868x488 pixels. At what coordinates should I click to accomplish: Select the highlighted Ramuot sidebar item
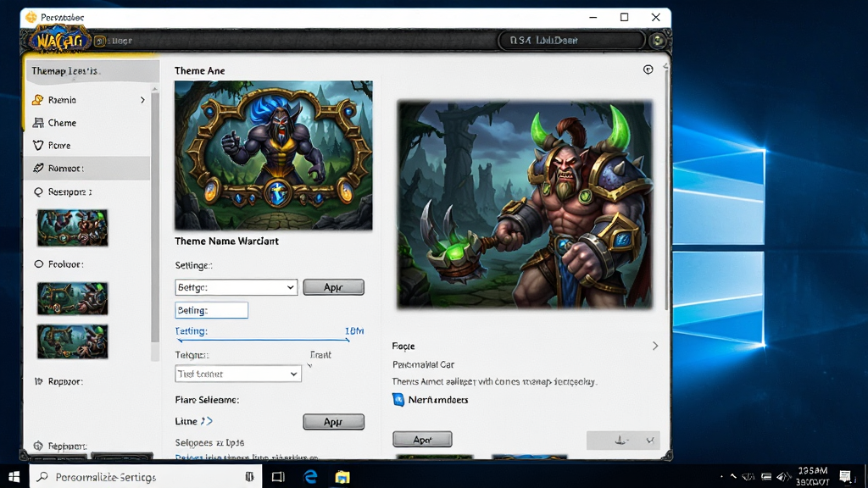click(x=87, y=169)
